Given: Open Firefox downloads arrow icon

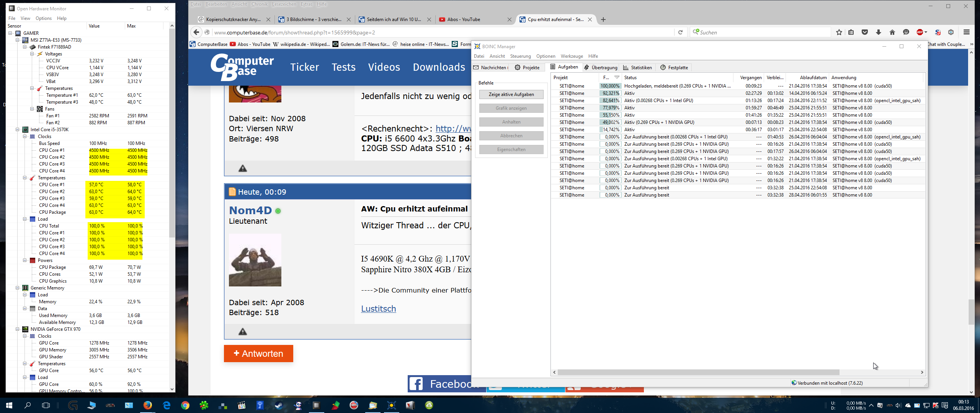Looking at the screenshot, I should click(879, 33).
